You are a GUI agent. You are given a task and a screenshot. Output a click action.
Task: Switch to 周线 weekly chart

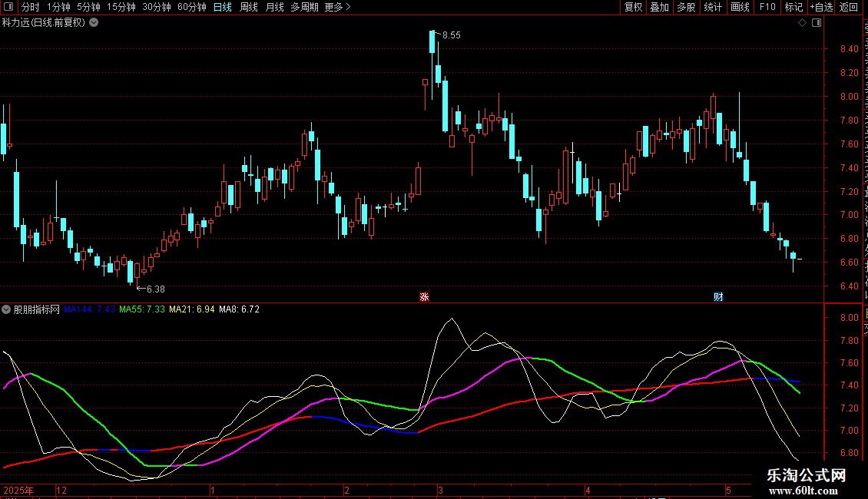[x=249, y=7]
